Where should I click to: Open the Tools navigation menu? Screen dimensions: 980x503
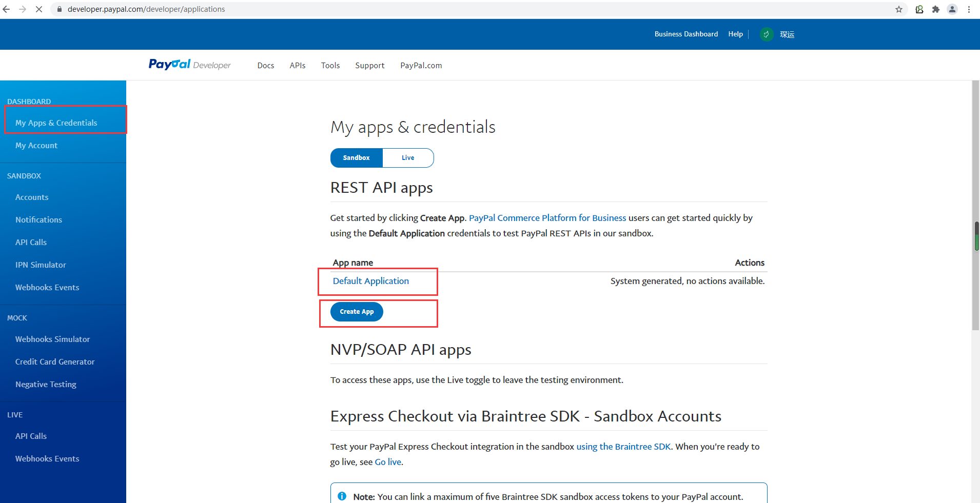click(x=330, y=66)
